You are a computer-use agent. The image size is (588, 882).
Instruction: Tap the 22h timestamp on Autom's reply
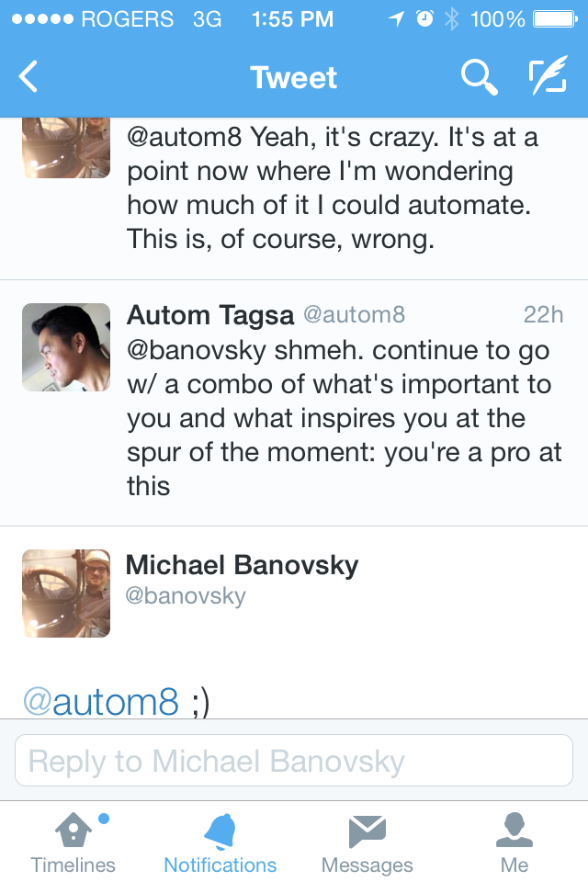click(543, 315)
